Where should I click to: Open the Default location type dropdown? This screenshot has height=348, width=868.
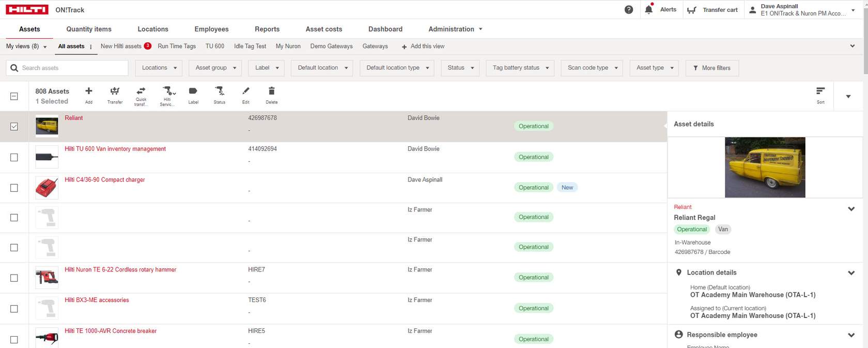[x=397, y=68]
